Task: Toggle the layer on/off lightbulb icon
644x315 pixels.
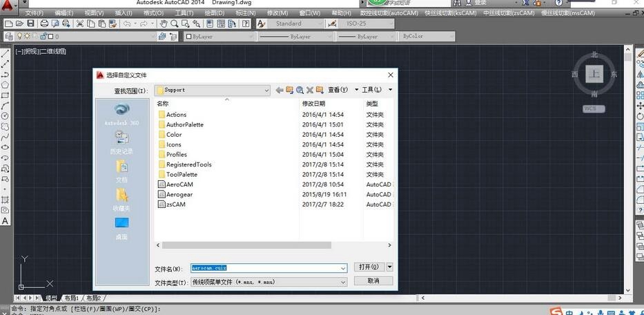Action: click(19, 36)
